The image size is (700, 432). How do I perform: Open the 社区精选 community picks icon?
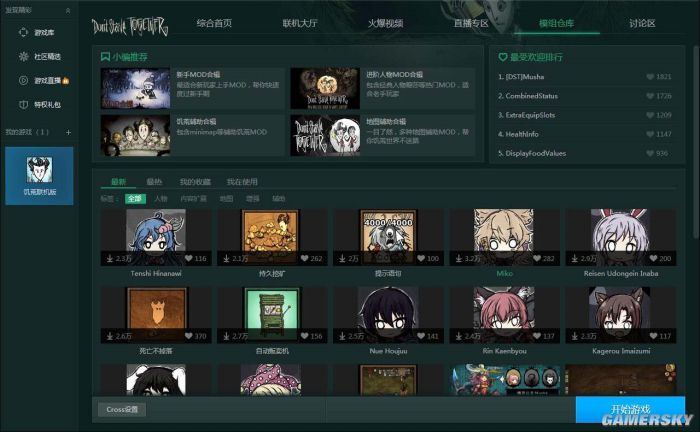tap(23, 56)
